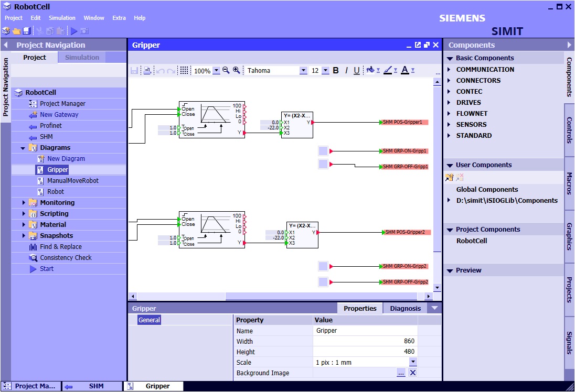Toggle the grid display in diagram toolbar
The height and width of the screenshot is (392, 575).
(x=184, y=70)
